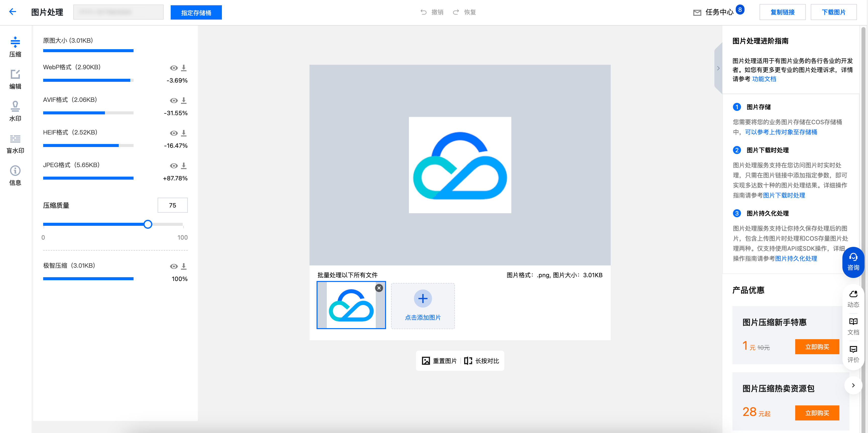Select the cloud logo thumbnail

pyautogui.click(x=351, y=305)
